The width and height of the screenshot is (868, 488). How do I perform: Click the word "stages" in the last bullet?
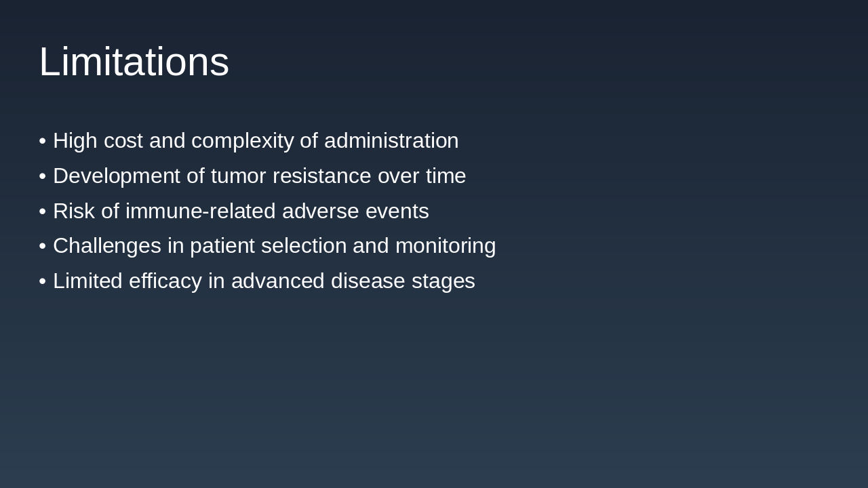(443, 281)
